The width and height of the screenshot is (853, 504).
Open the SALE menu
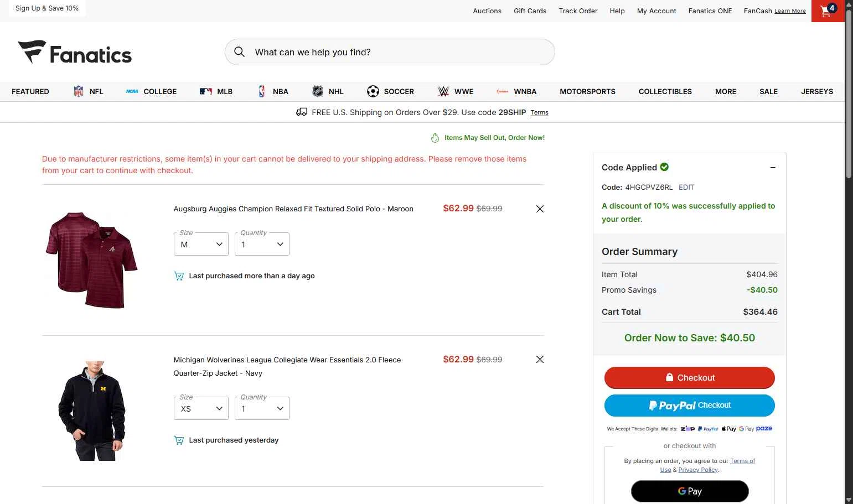pos(768,91)
